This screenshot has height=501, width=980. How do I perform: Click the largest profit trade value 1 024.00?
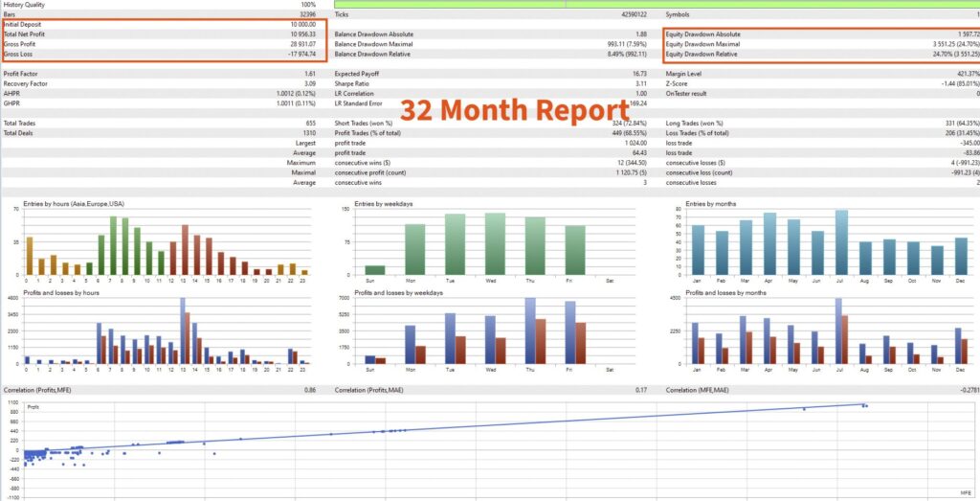635,144
